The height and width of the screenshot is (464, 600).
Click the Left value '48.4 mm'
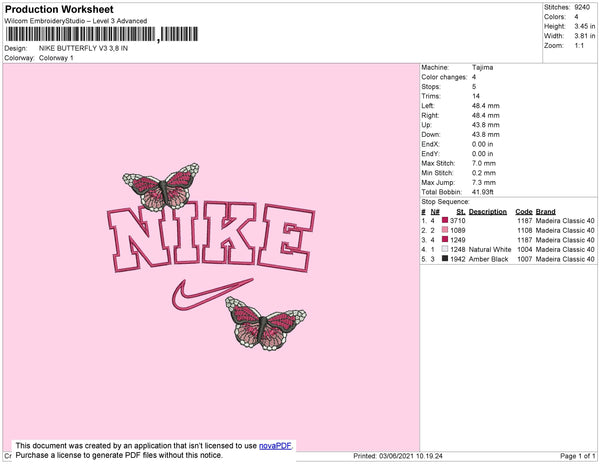point(486,106)
